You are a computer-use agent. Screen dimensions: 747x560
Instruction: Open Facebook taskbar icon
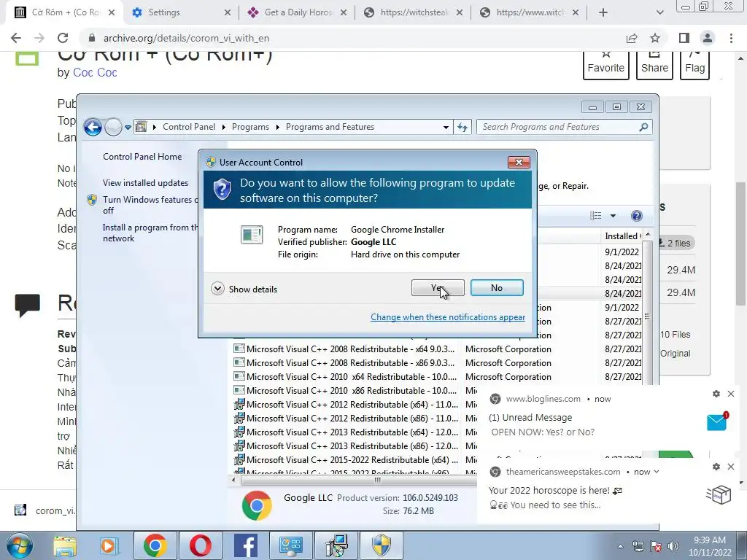246,545
